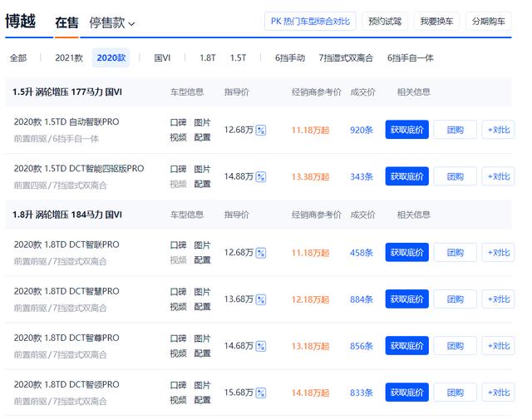Click 团购 for 1.8TD DCT智联PRO
The image size is (532, 420).
click(x=455, y=252)
